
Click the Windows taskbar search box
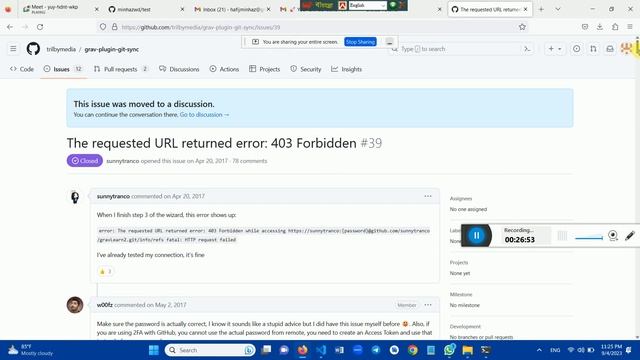pos(210,350)
